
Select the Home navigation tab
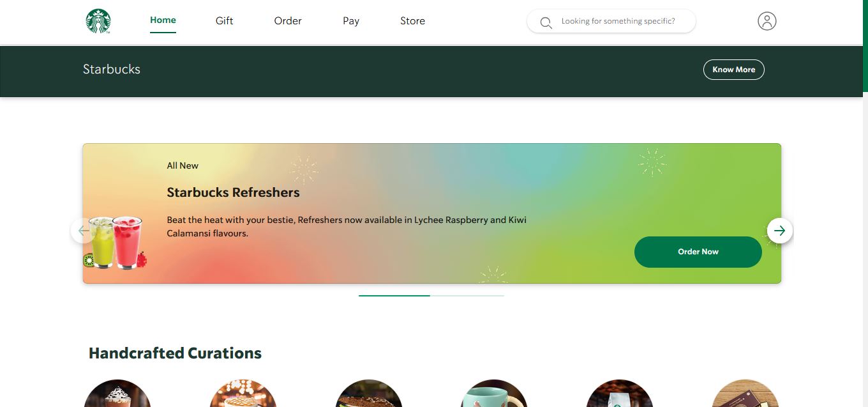click(x=163, y=20)
